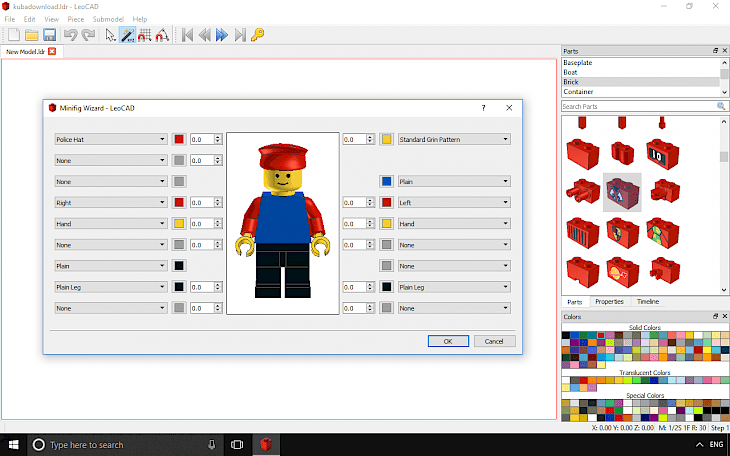Switch to the Properties tab
Image resolution: width=730 pixels, height=456 pixels.
tap(609, 301)
